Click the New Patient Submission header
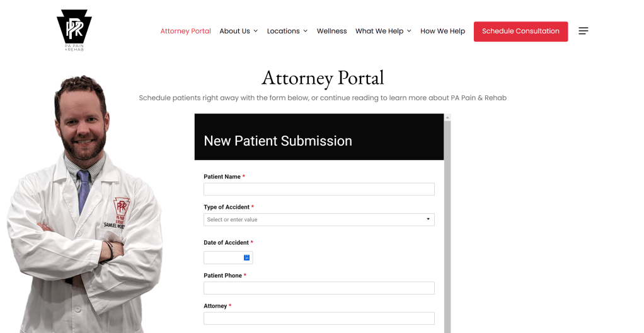This screenshot has height=333, width=644. click(278, 141)
